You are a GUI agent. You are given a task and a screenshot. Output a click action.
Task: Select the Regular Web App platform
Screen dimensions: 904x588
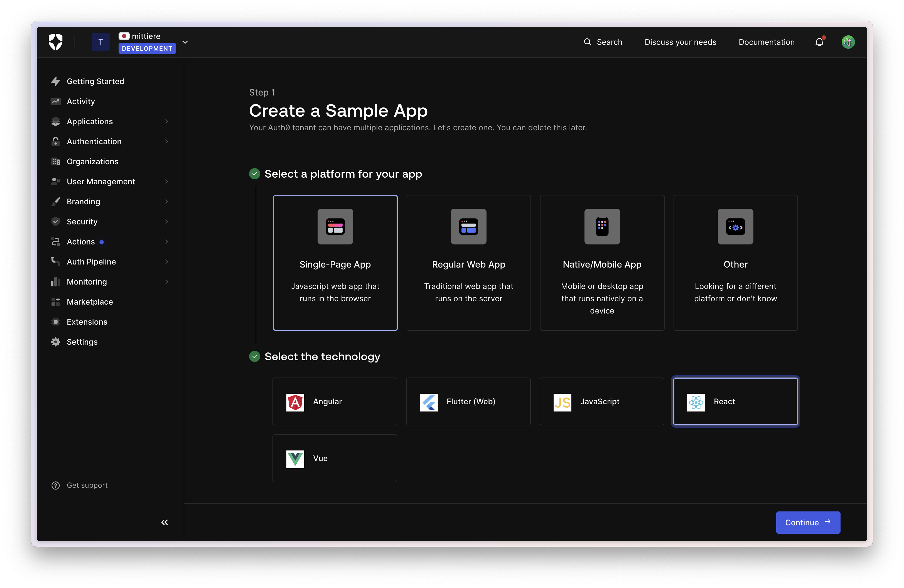pyautogui.click(x=468, y=263)
